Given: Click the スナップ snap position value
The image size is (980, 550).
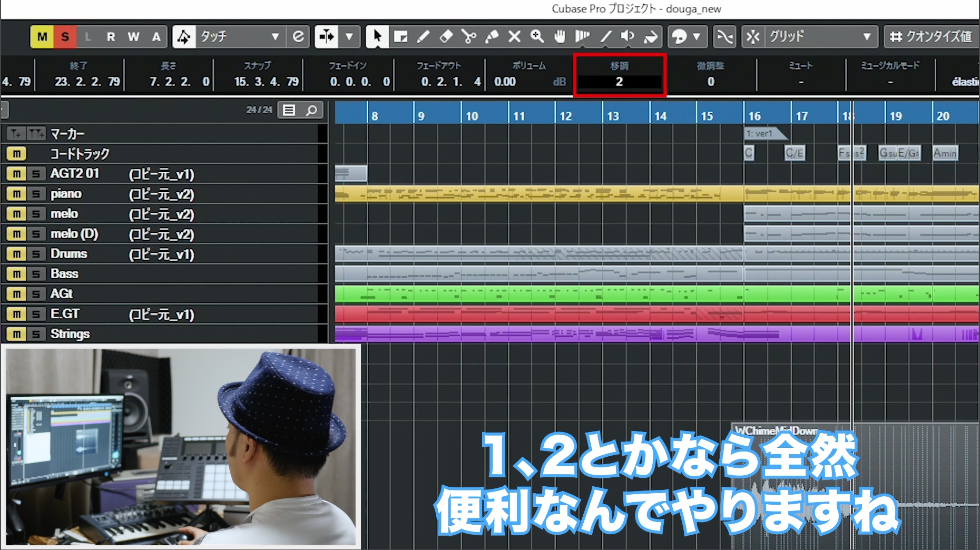Looking at the screenshot, I should [x=267, y=82].
